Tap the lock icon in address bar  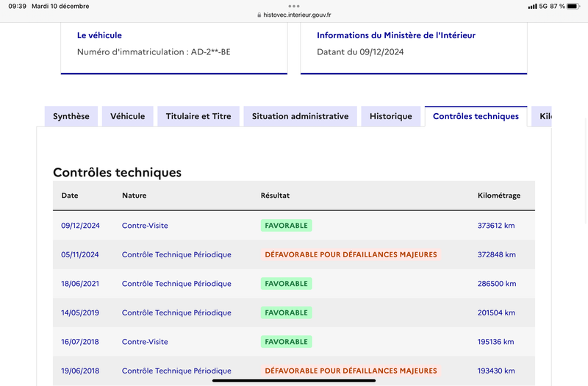(259, 15)
